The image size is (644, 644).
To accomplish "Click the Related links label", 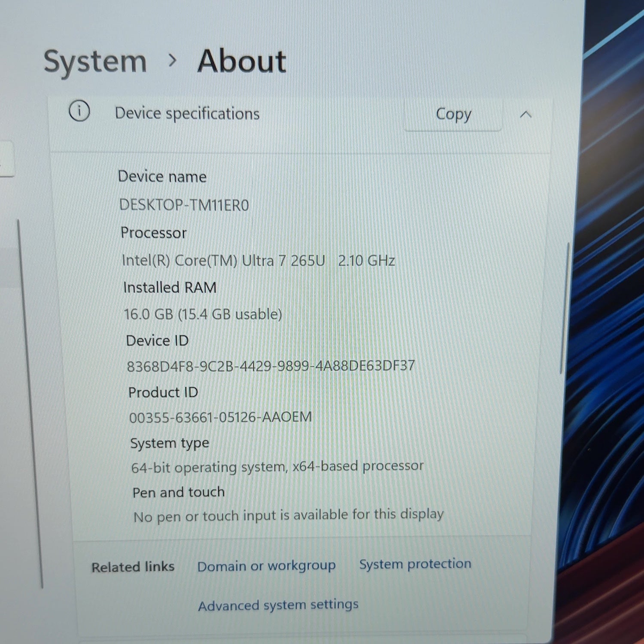I will pos(133,567).
